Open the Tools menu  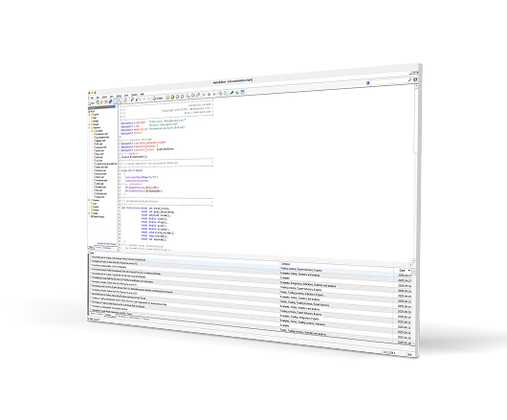pyautogui.click(x=126, y=96)
